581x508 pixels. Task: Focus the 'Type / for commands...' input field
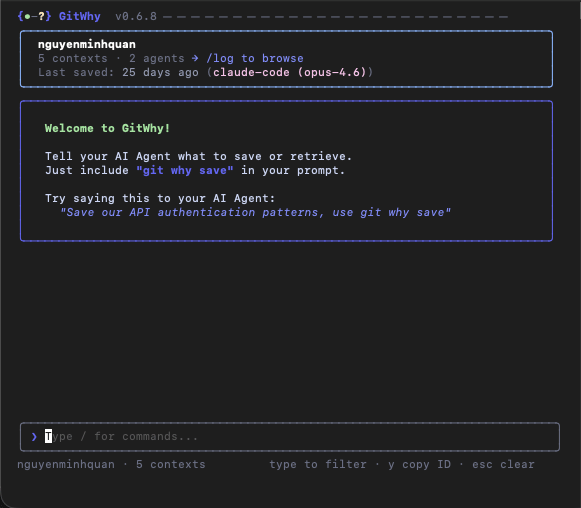pos(290,437)
